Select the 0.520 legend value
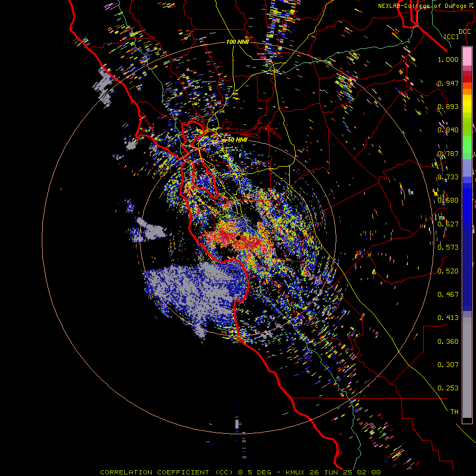 click(x=448, y=271)
